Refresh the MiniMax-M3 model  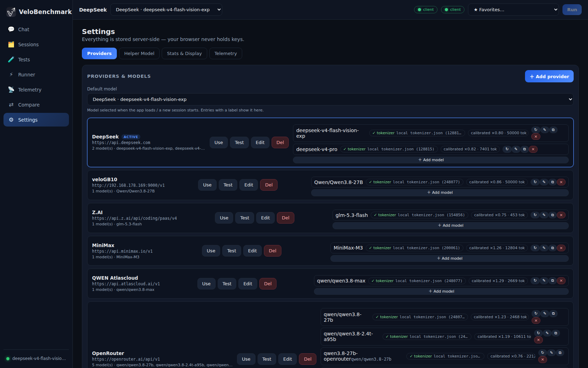pos(535,248)
